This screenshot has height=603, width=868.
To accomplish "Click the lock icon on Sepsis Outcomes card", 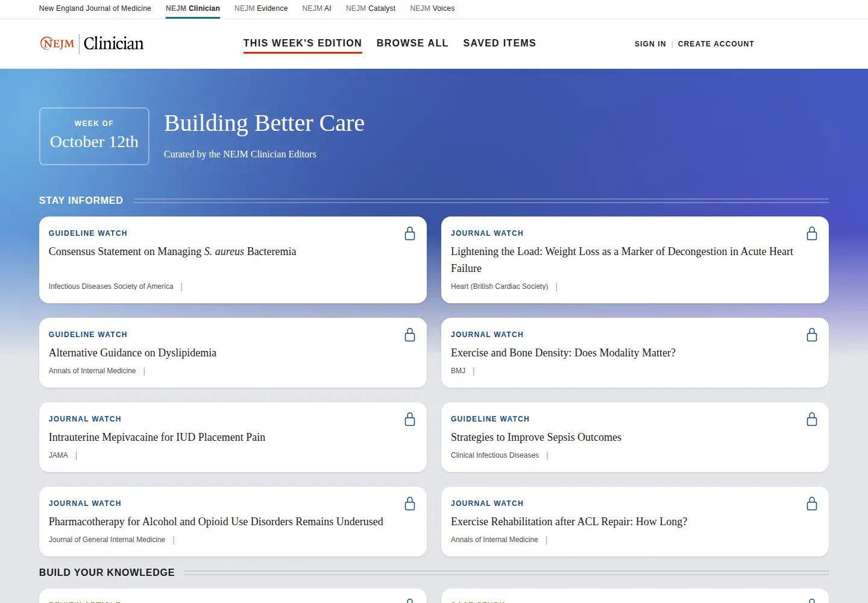I will tap(812, 419).
